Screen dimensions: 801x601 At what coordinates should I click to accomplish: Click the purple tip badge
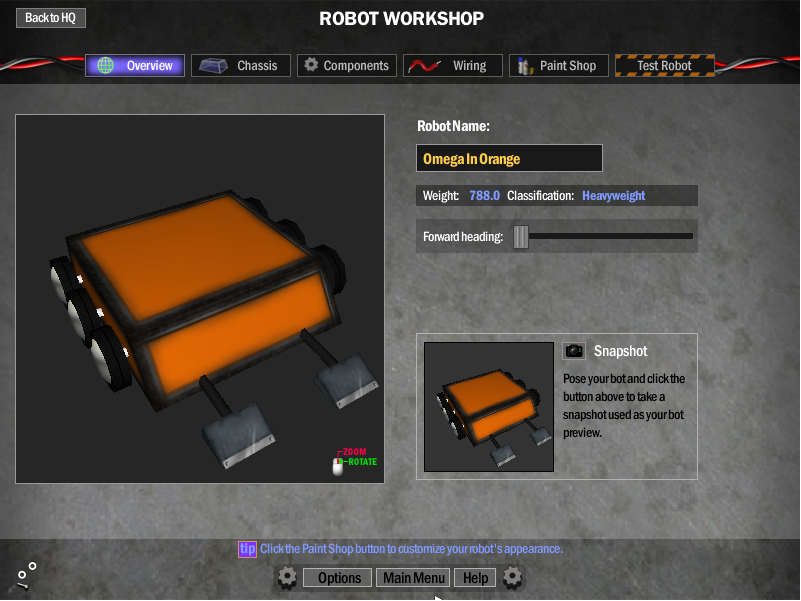(247, 549)
